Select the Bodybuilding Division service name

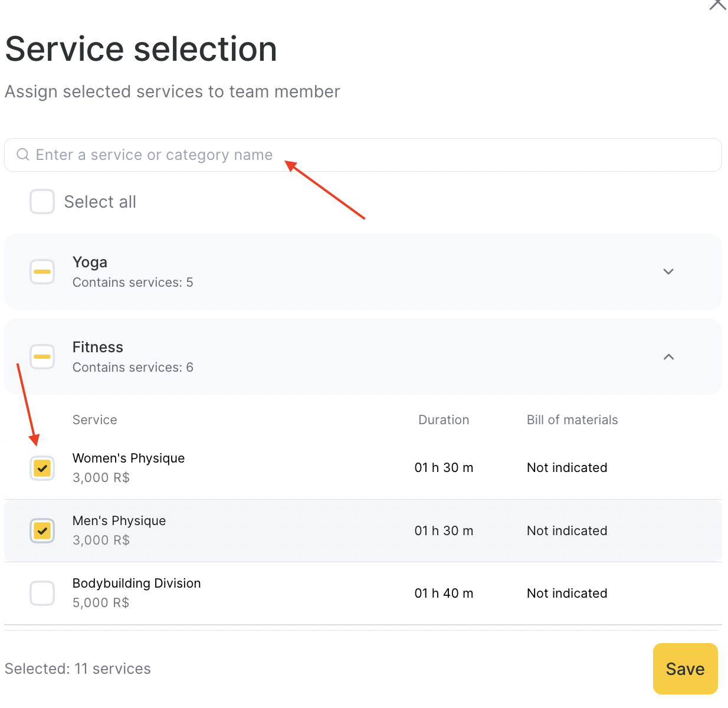[x=137, y=584]
